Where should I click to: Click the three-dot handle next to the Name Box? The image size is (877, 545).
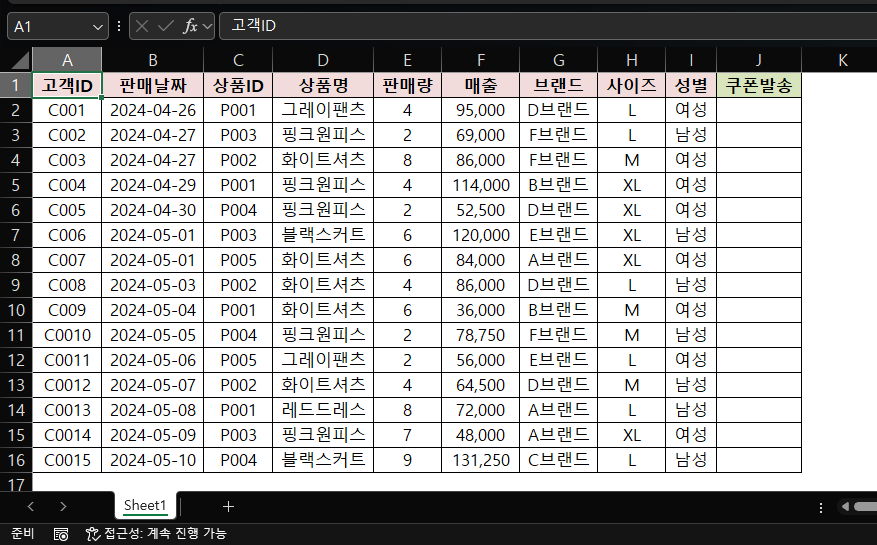point(119,26)
